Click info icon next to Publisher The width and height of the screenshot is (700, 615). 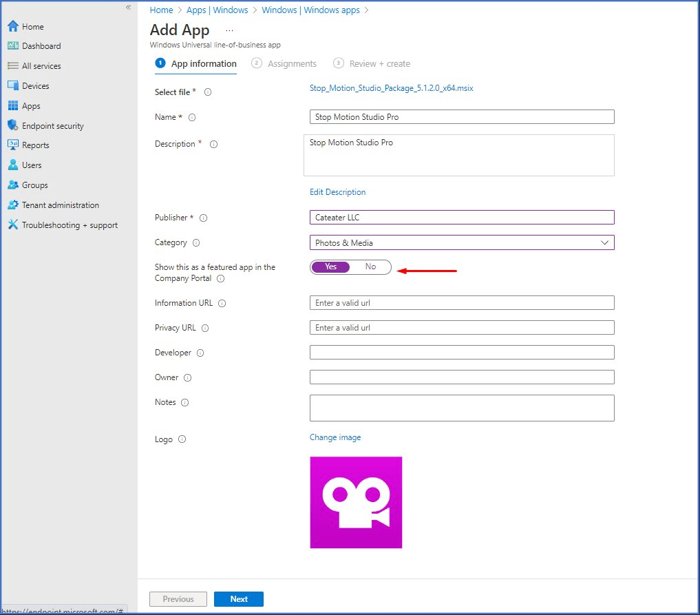click(x=203, y=218)
